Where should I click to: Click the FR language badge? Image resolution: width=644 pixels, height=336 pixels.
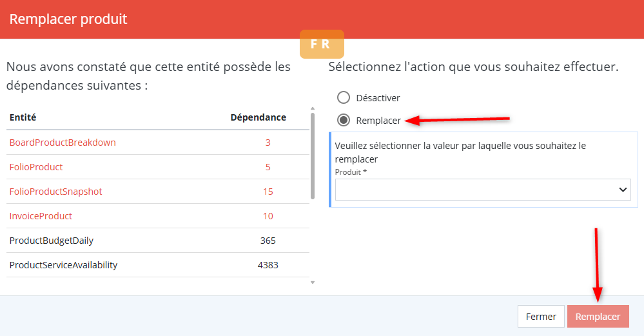click(x=322, y=44)
